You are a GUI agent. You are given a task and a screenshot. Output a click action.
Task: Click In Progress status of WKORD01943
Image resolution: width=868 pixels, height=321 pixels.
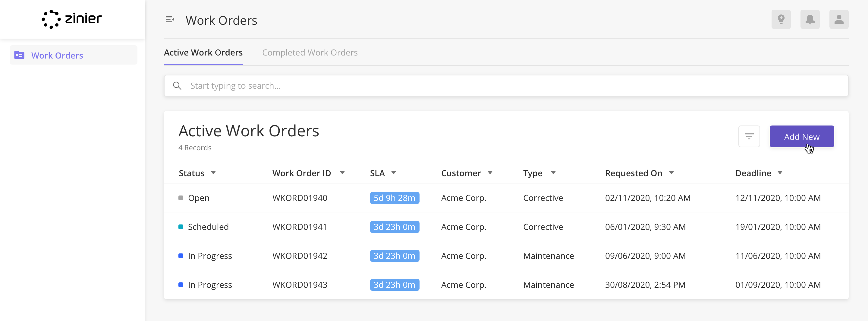click(x=210, y=285)
